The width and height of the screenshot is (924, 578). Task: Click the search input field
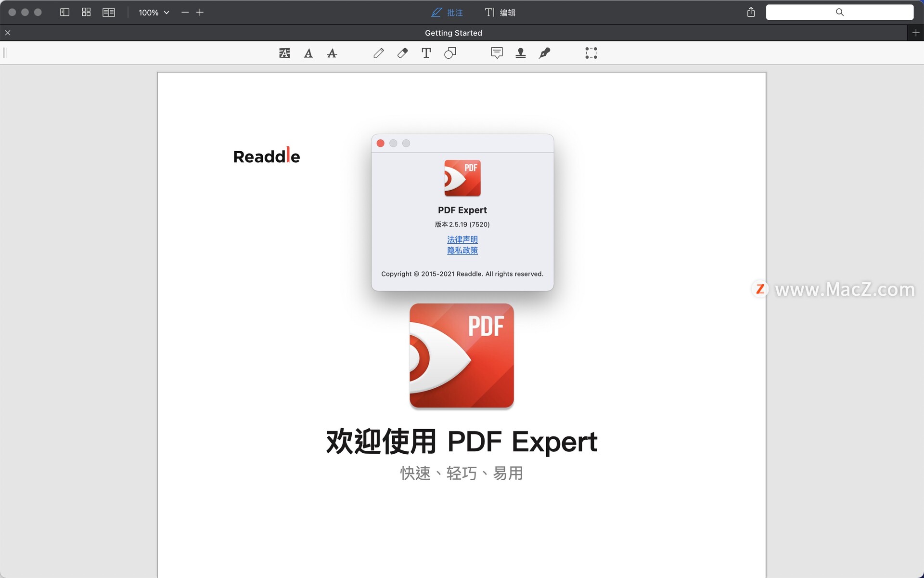point(839,12)
